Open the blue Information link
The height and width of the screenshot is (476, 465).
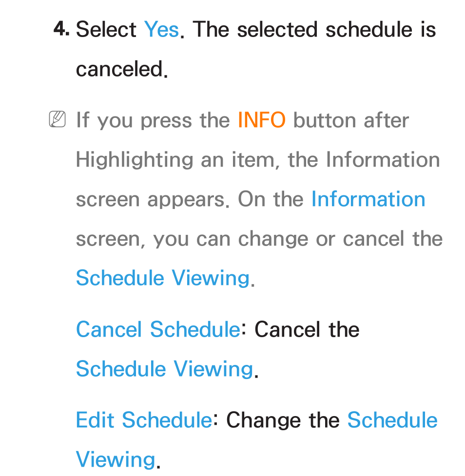(x=368, y=199)
